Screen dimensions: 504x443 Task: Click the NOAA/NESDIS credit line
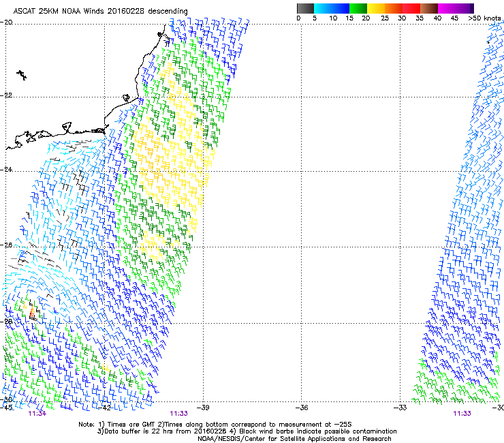[294, 439]
